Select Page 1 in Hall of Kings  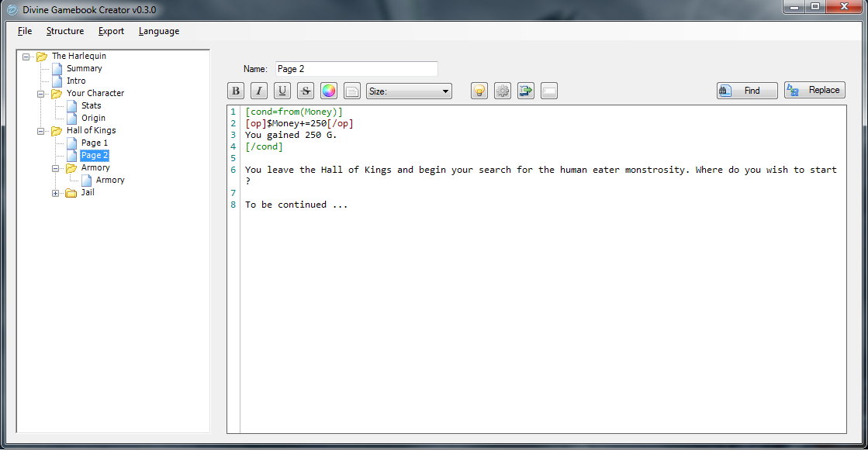94,143
